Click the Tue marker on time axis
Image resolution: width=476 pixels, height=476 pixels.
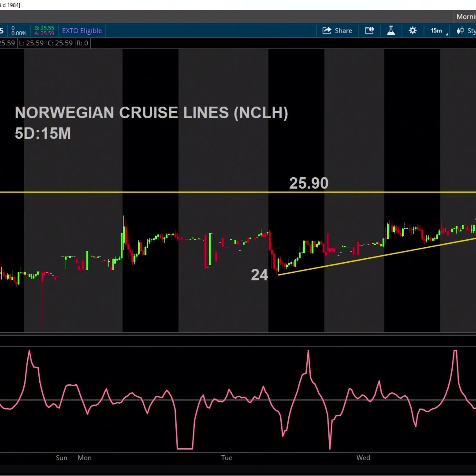click(226, 458)
